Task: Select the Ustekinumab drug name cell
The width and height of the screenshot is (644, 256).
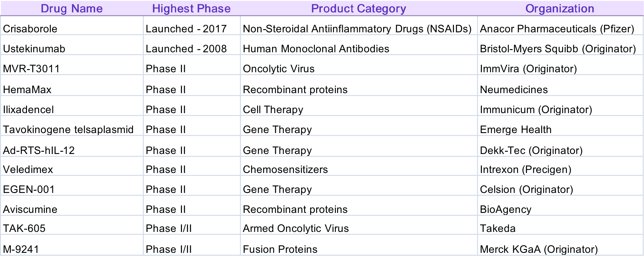Action: [x=34, y=49]
